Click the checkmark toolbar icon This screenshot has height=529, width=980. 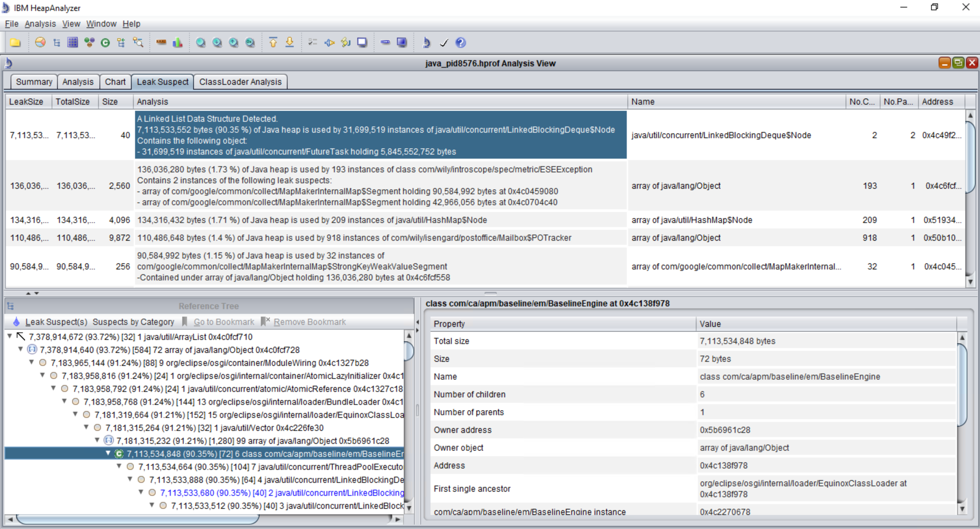coord(443,43)
